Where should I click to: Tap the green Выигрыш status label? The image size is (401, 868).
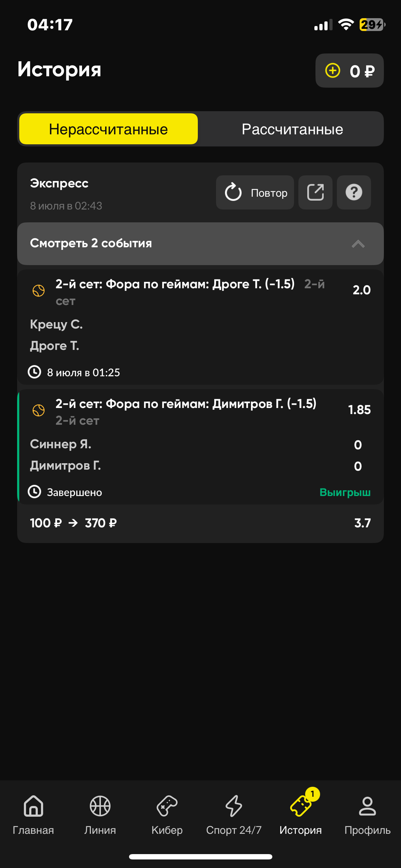[345, 492]
